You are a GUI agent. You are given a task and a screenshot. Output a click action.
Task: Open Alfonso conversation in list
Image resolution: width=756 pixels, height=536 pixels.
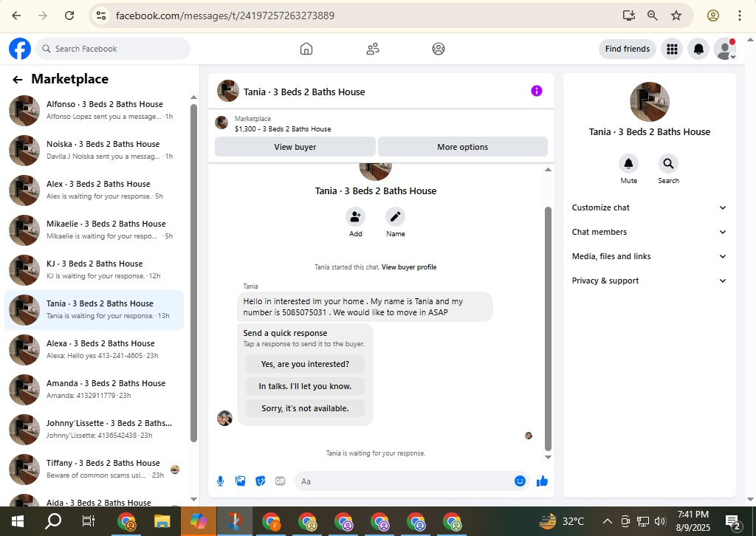coord(94,111)
